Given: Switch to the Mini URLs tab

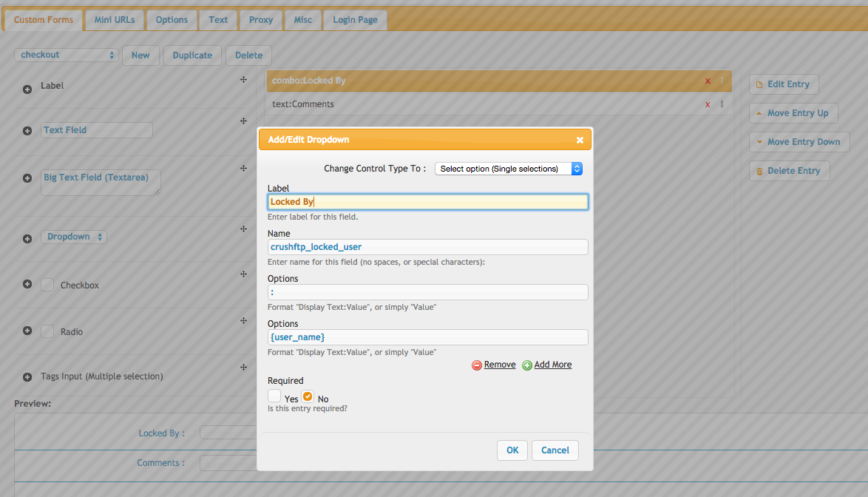Looking at the screenshot, I should click(x=115, y=20).
